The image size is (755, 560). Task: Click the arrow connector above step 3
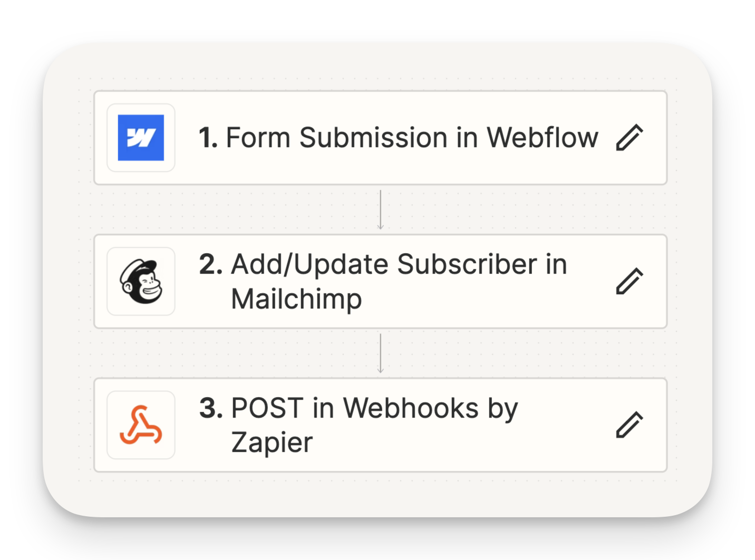click(380, 353)
